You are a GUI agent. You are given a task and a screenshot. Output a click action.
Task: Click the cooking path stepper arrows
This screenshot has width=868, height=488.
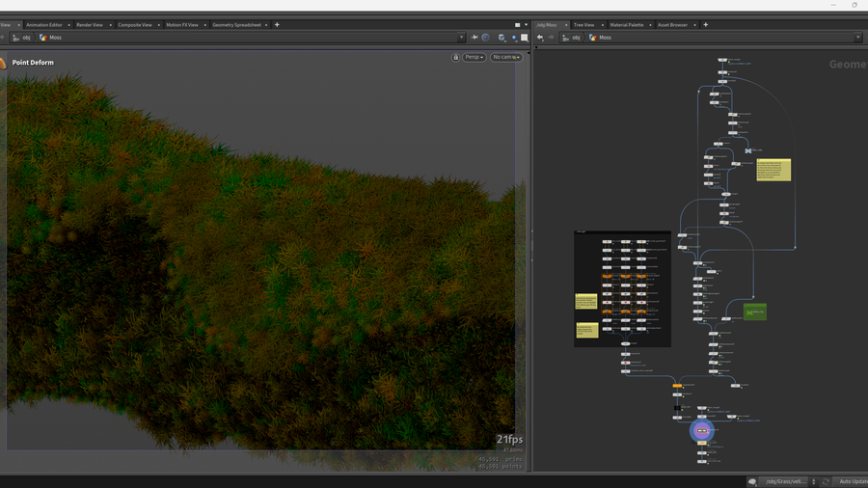(814, 481)
